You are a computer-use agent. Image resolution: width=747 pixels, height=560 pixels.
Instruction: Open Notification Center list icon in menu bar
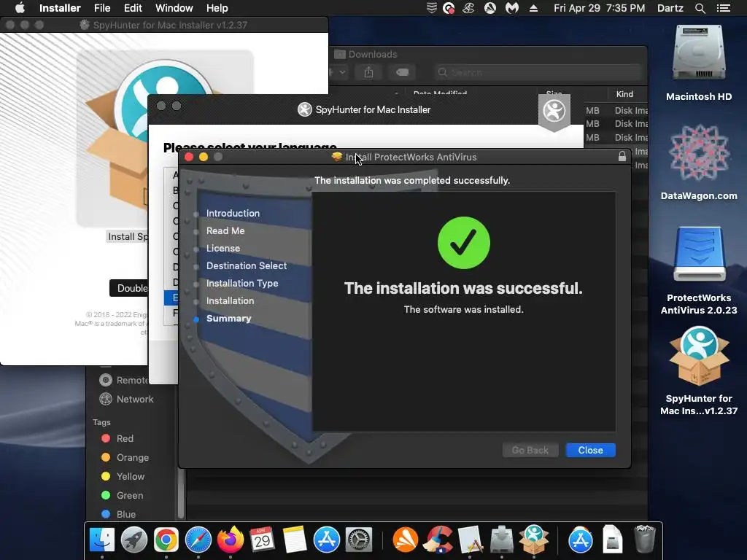pyautogui.click(x=723, y=8)
